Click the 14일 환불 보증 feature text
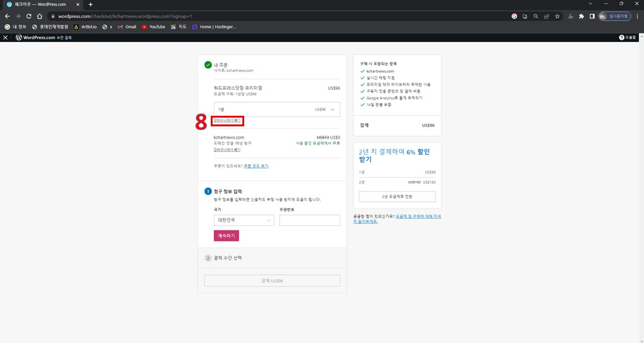The width and height of the screenshot is (644, 343). [379, 105]
